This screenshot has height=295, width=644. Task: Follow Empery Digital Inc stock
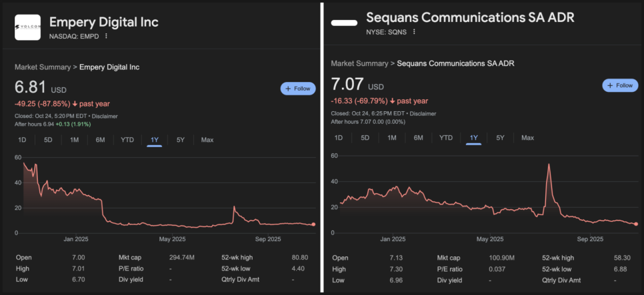[297, 89]
